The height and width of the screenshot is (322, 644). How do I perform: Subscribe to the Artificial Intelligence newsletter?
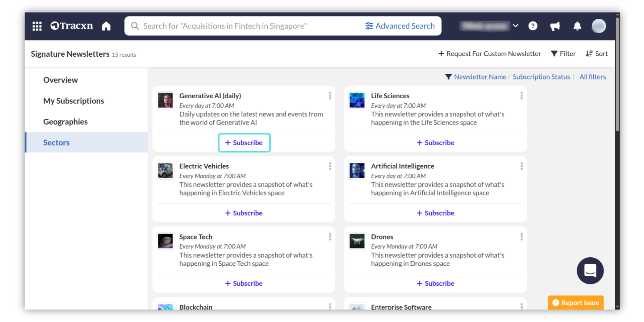pos(435,213)
